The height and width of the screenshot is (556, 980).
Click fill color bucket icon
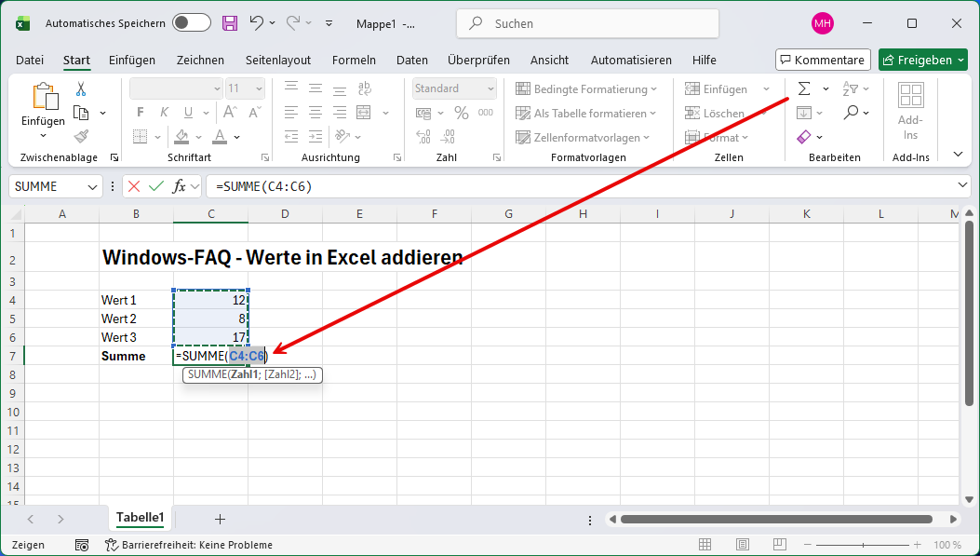181,136
